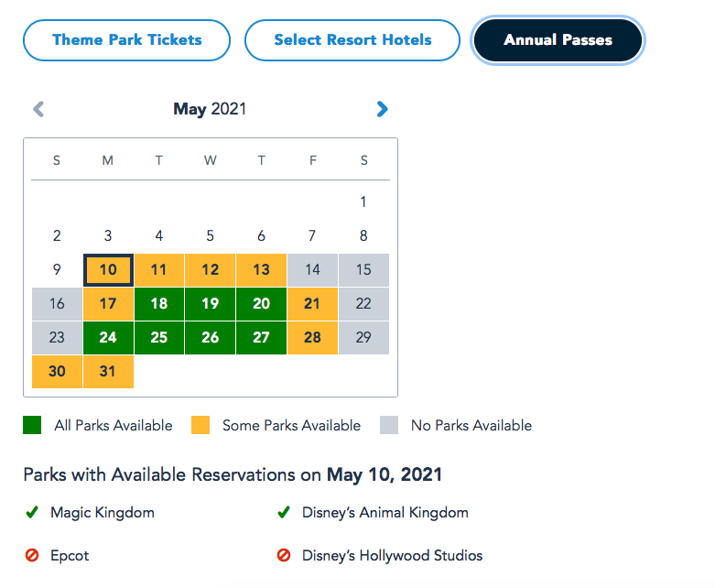Choose May 18 on the calendar
The height and width of the screenshot is (588, 715).
(159, 304)
